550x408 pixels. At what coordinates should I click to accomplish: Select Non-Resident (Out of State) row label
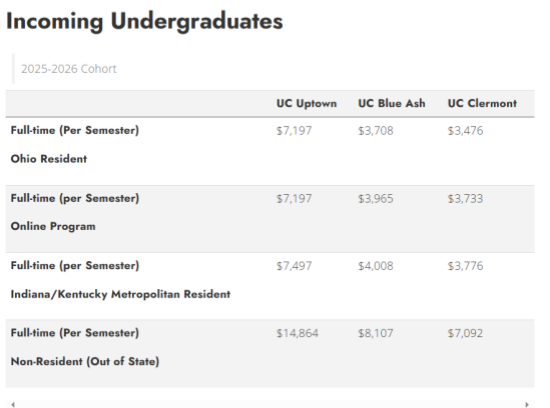[x=85, y=361]
